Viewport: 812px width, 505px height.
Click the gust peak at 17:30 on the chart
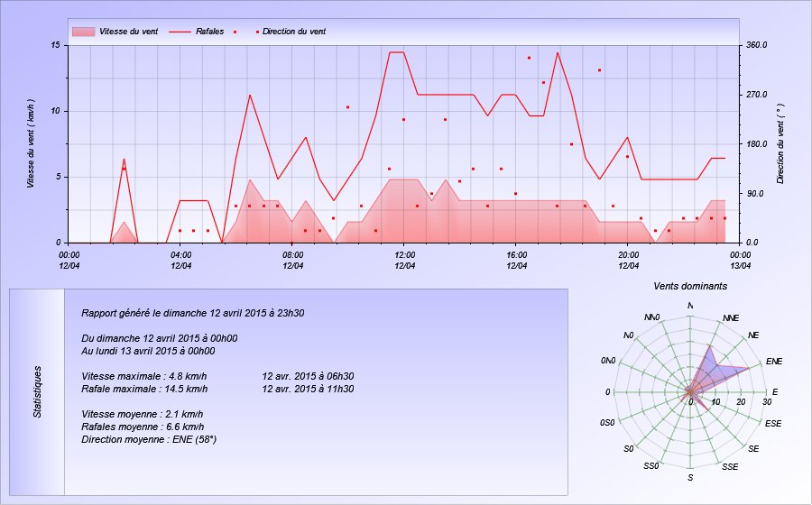(558, 52)
